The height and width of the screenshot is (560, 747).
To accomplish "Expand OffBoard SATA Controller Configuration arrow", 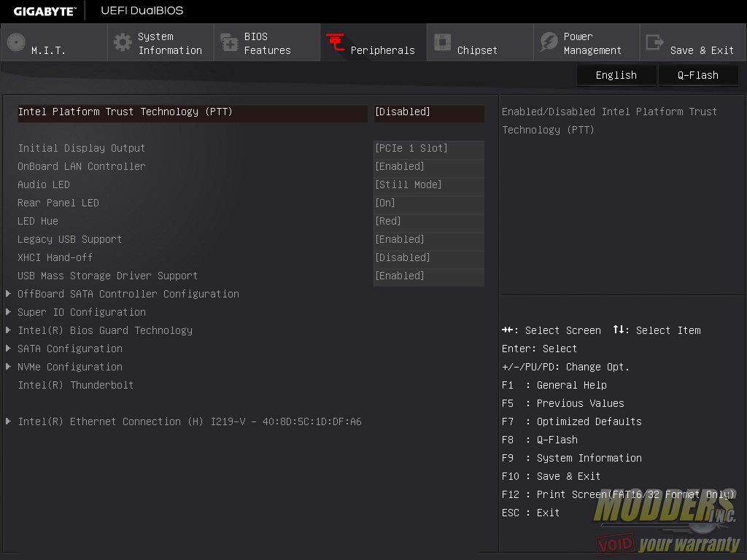I will pyautogui.click(x=8, y=294).
